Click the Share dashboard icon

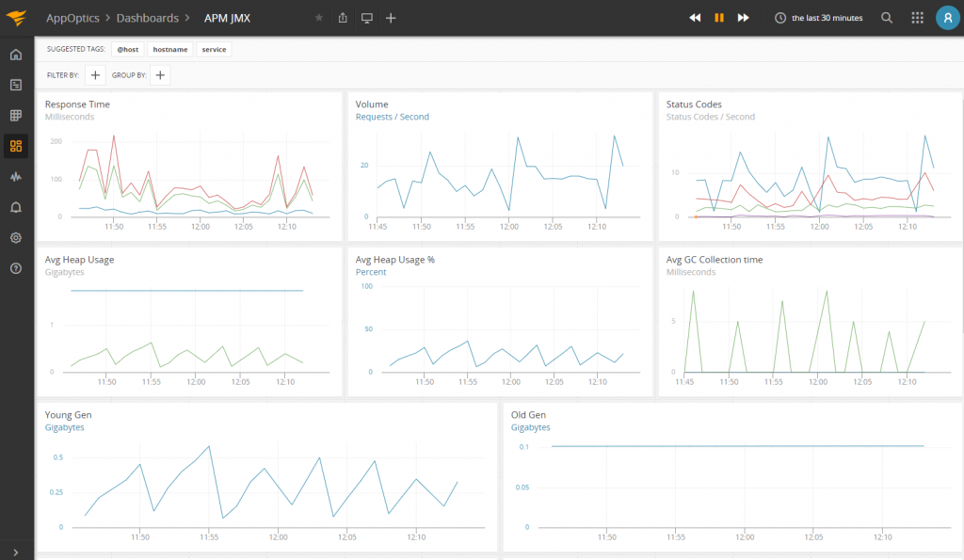(x=343, y=18)
